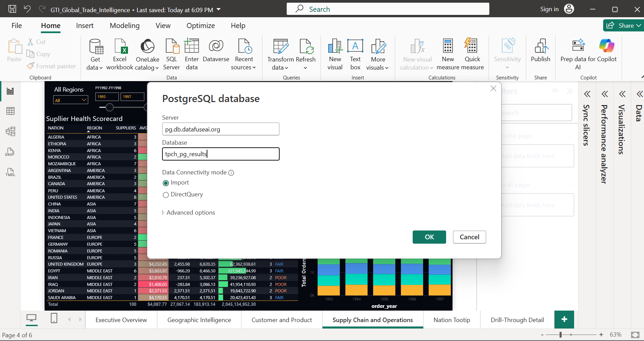The height and width of the screenshot is (341, 644).
Task: Switch to the Insert ribbon tab
Action: tap(85, 26)
